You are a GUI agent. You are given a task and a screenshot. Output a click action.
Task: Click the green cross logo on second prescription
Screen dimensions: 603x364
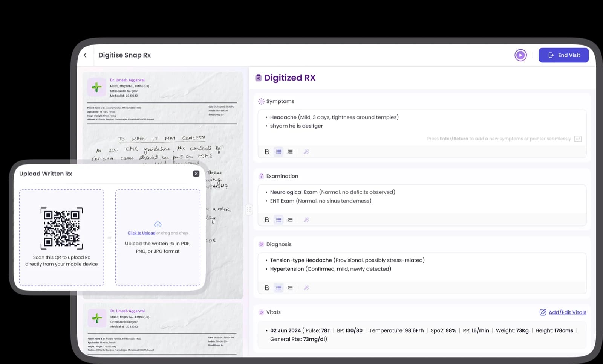97,318
